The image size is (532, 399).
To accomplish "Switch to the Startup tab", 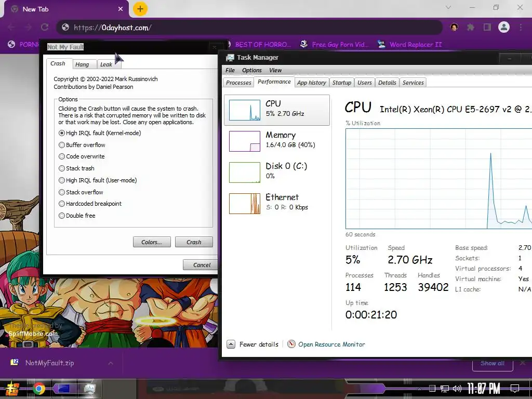I will (x=342, y=83).
